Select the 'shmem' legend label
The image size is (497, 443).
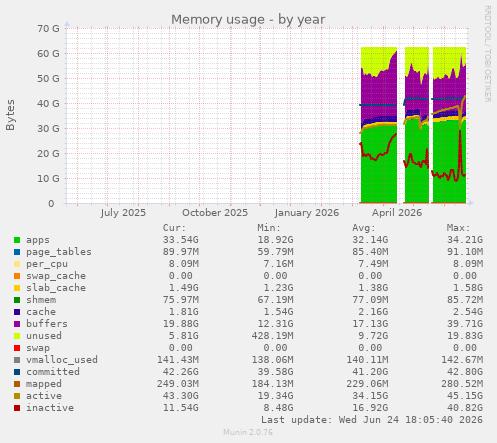coord(41,300)
